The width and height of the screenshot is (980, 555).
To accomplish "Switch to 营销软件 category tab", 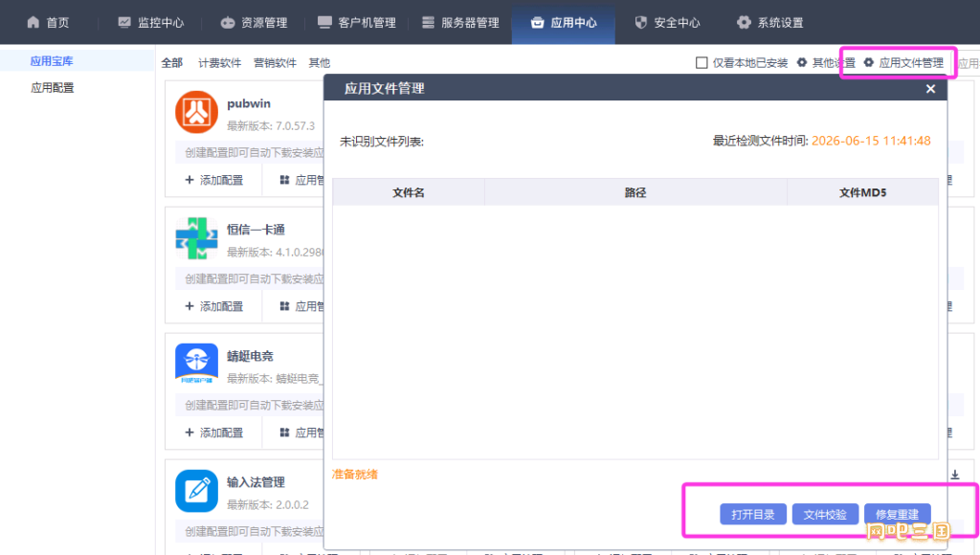I will click(x=275, y=62).
